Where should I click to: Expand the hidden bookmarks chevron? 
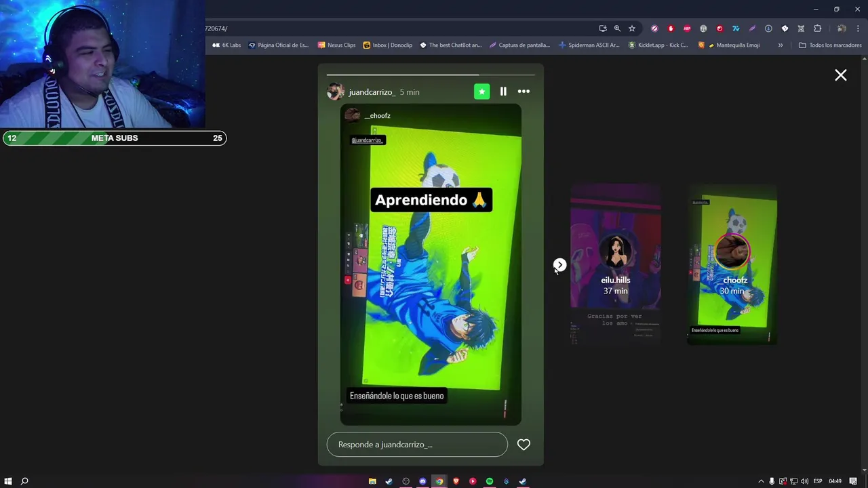(x=781, y=45)
